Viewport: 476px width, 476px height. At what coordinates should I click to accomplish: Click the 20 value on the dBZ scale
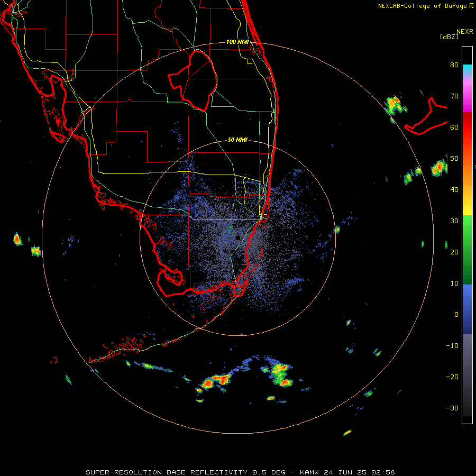coord(454,252)
